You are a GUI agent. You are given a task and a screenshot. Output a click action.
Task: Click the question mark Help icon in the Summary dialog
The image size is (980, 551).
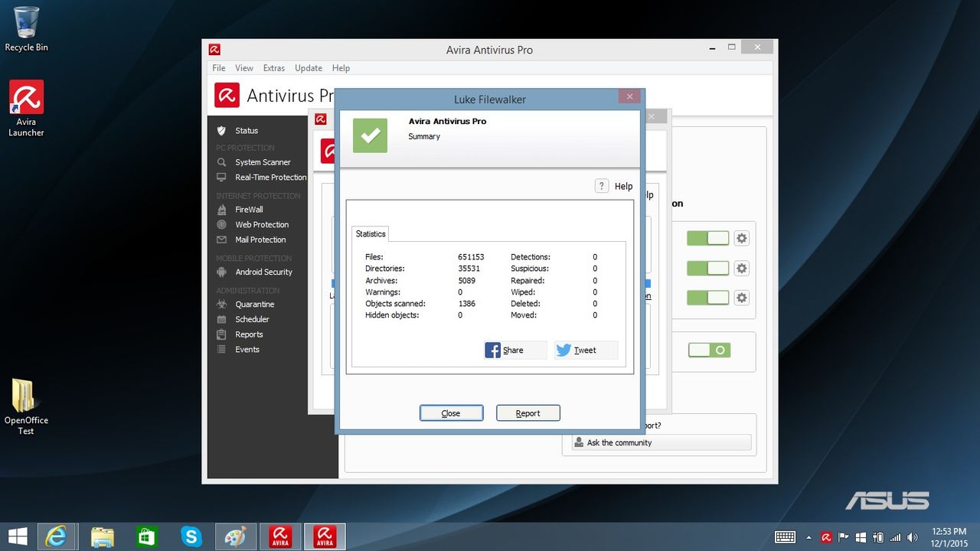coord(601,186)
